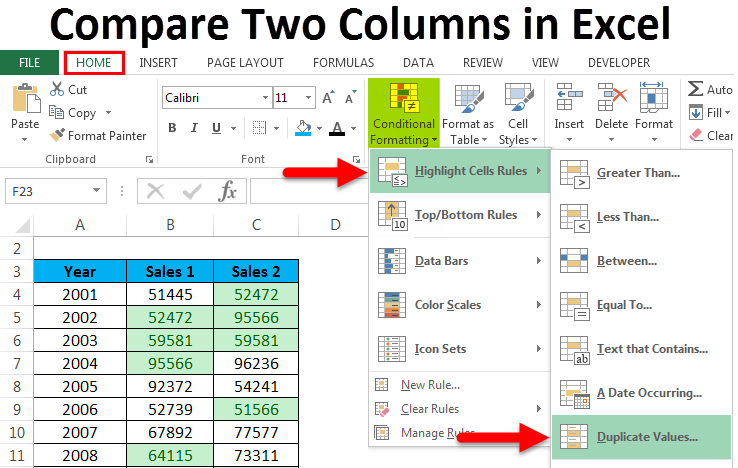Image resolution: width=738 pixels, height=468 pixels.
Task: Choose Greater Than... rule
Action: click(641, 173)
